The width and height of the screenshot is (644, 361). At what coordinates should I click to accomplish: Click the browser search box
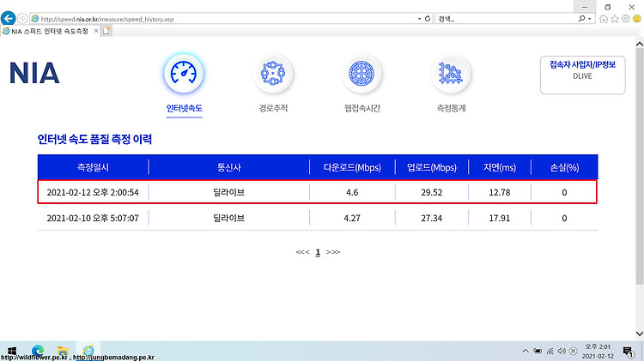[x=506, y=19]
